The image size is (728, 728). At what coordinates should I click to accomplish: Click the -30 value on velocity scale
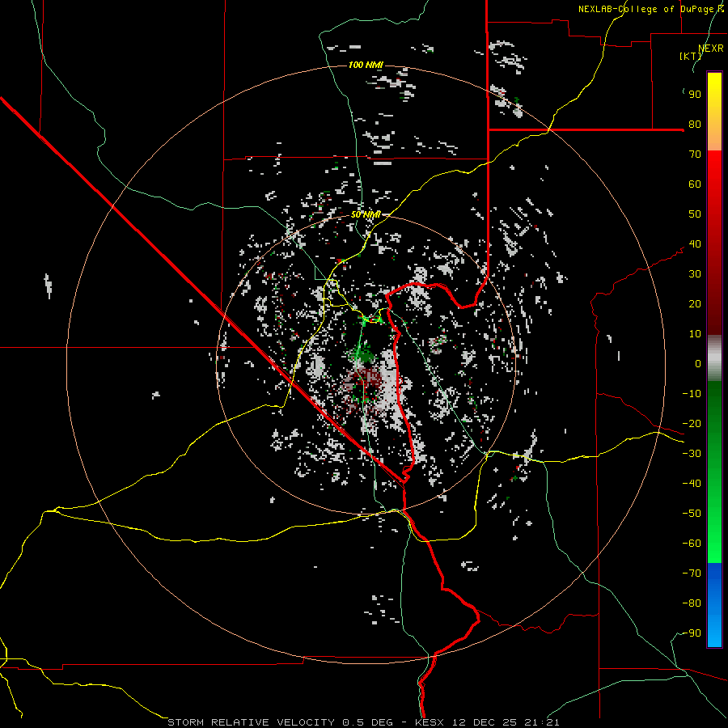point(692,454)
